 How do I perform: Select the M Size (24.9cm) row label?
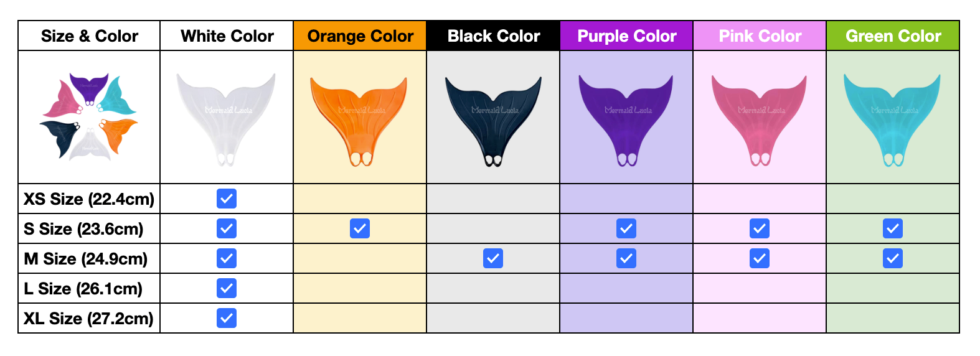[x=86, y=258]
